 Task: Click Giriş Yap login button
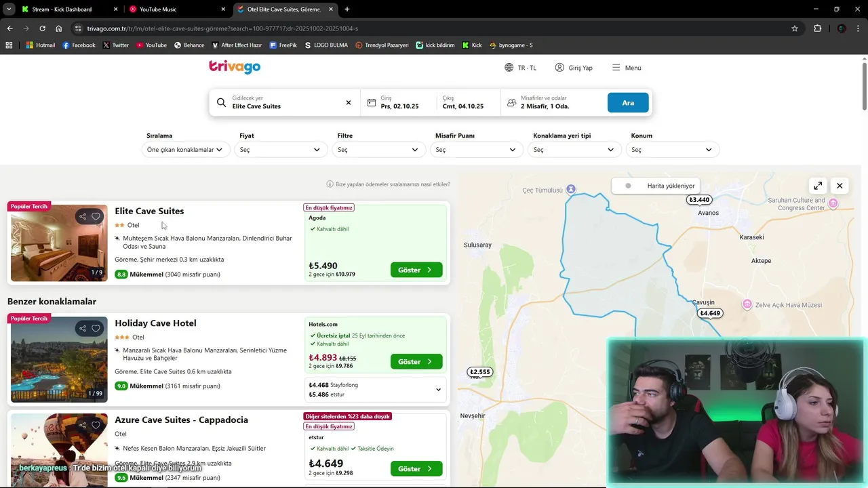[574, 68]
